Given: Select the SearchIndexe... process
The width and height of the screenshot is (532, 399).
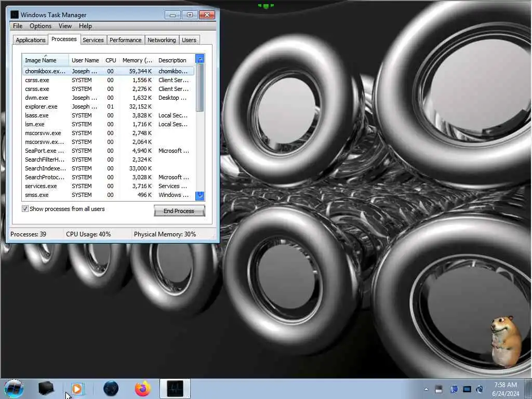Looking at the screenshot, I should tap(109, 168).
